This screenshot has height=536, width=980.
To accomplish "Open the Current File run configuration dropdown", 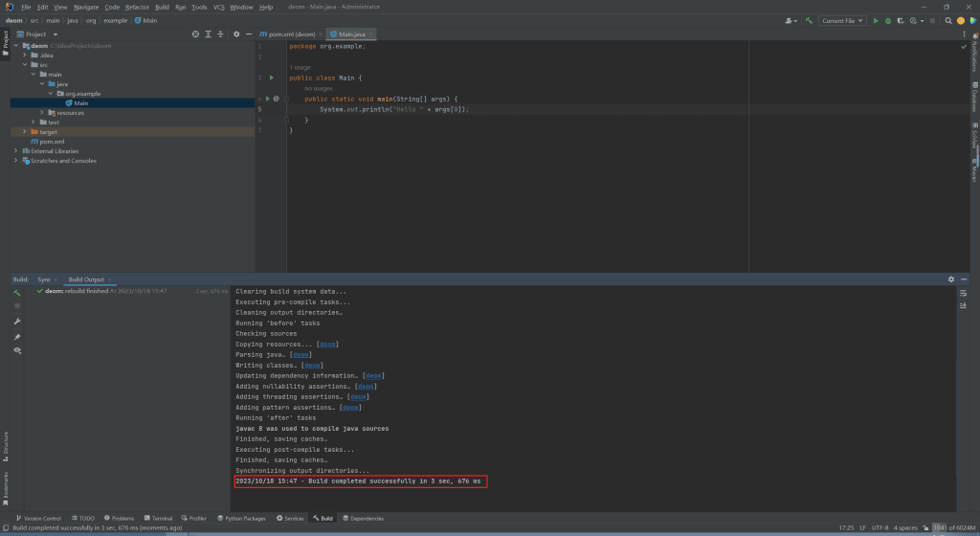I will [842, 20].
